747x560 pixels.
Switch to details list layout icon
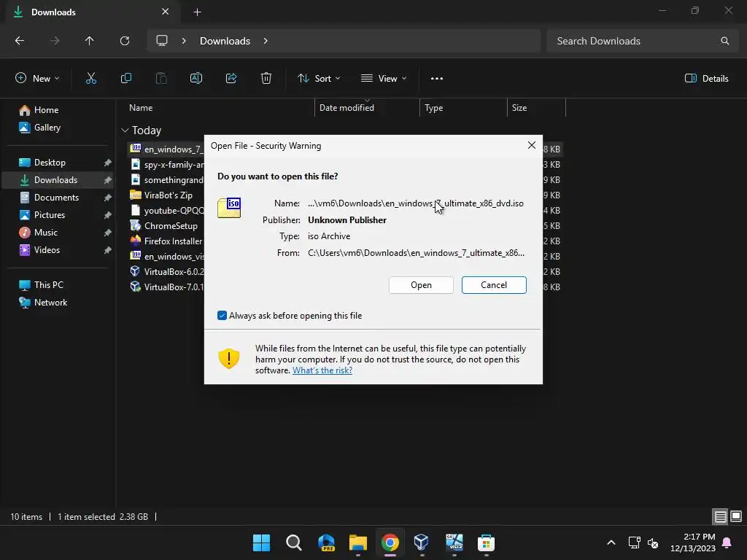coord(720,516)
